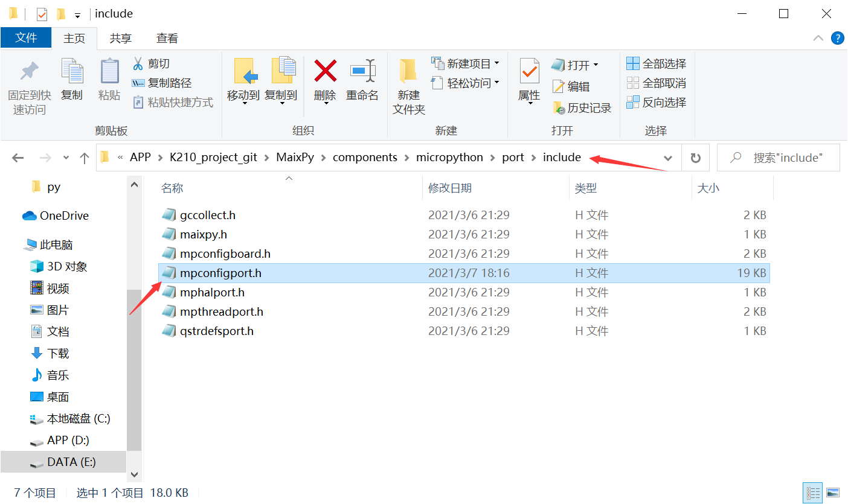Open the 打开 dropdown in ribbon
The width and height of the screenshot is (848, 504).
pos(575,65)
